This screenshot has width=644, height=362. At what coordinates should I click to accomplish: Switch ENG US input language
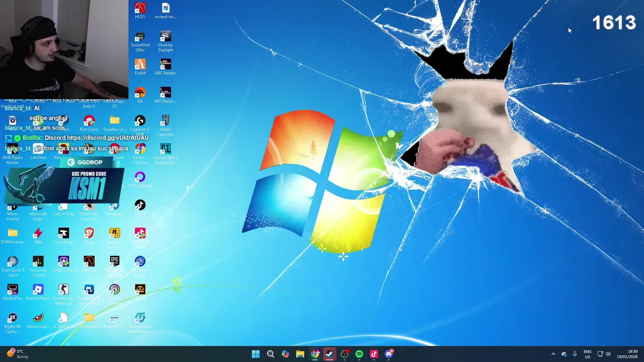(588, 354)
